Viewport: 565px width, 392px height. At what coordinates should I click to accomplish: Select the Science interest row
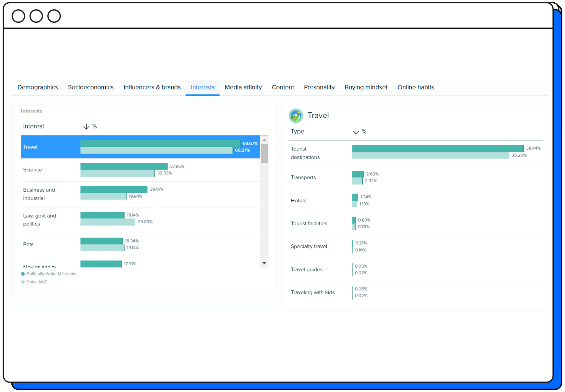[33, 170]
